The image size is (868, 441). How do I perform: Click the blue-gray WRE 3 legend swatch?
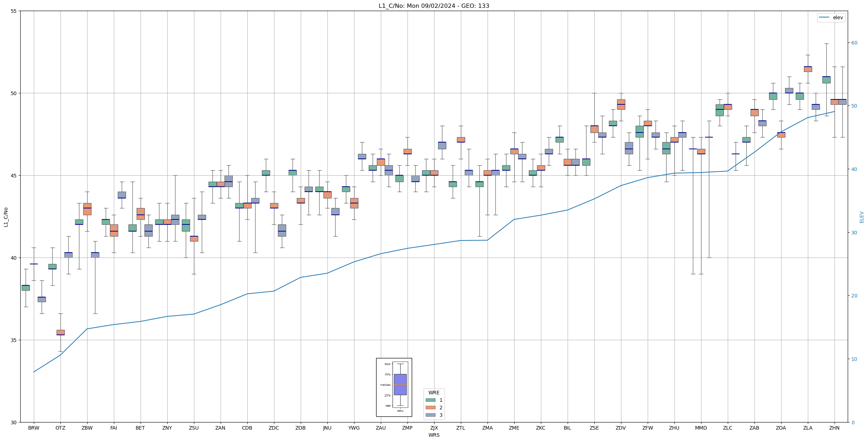click(430, 415)
